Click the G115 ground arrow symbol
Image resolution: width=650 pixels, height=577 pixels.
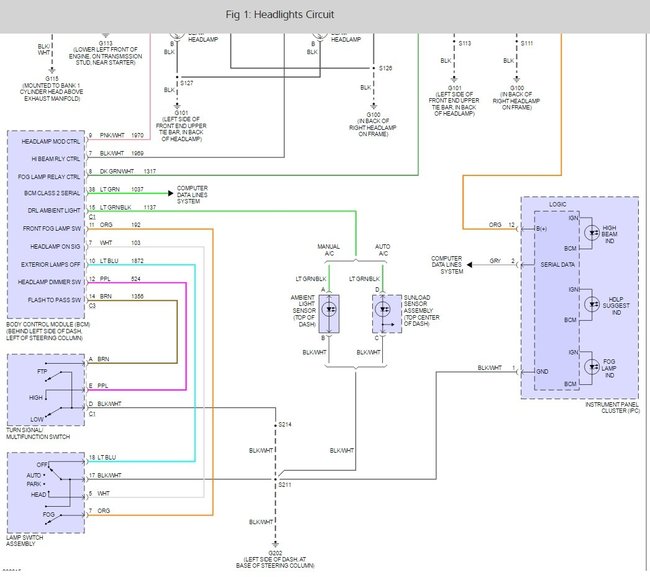(x=52, y=70)
